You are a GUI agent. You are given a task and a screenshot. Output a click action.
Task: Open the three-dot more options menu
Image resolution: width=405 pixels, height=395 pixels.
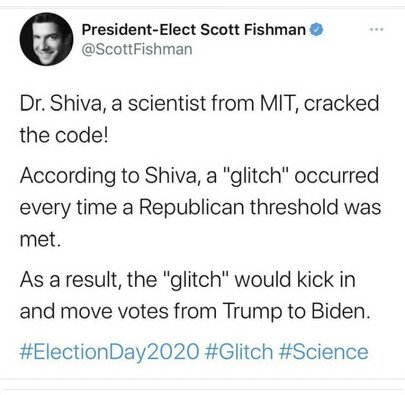377,30
